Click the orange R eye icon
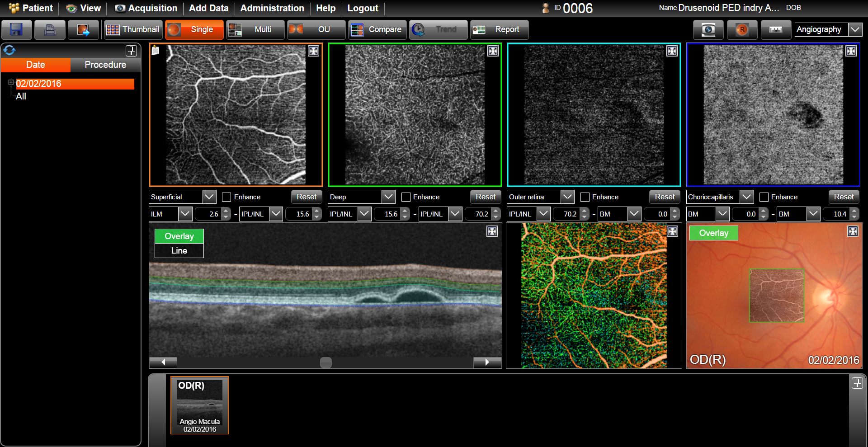The height and width of the screenshot is (447, 868). pyautogui.click(x=742, y=30)
